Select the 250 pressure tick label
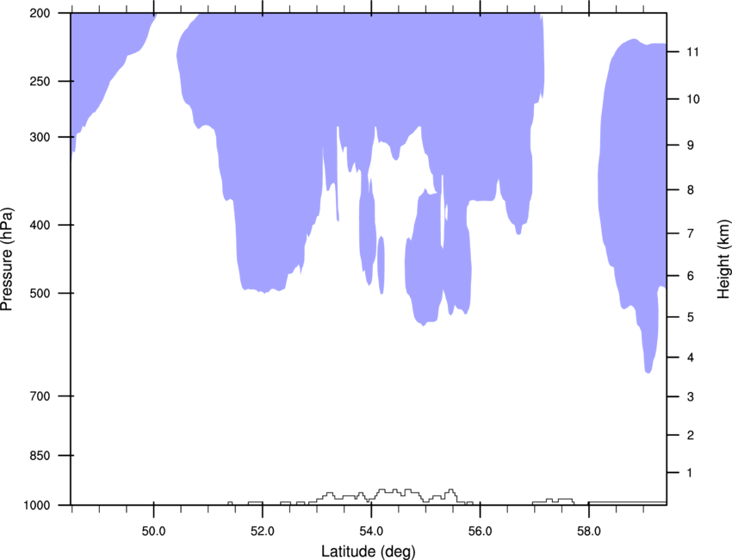The image size is (732, 560). (x=40, y=81)
